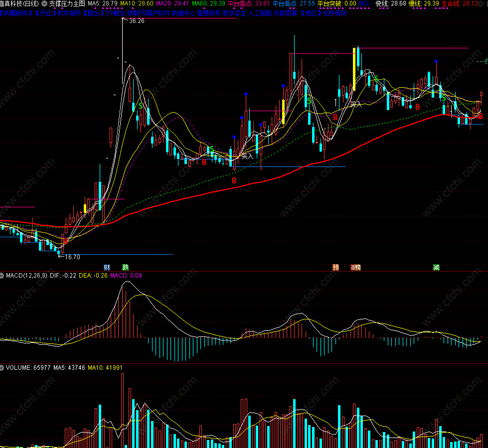Click the DIF: -0.22 value
The height and width of the screenshot is (448, 488).
63,276
